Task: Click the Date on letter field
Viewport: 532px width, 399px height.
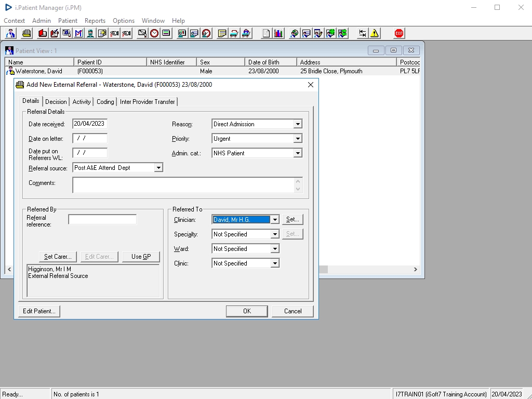Action: (x=90, y=138)
